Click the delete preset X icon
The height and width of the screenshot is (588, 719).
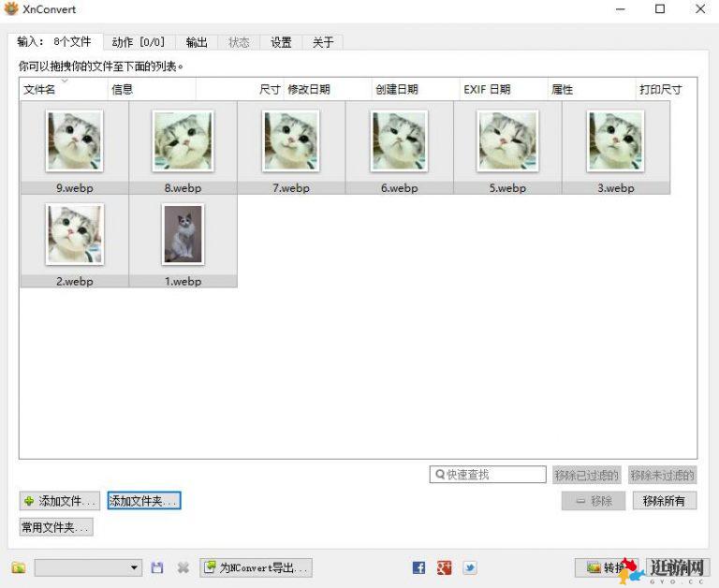click(183, 567)
